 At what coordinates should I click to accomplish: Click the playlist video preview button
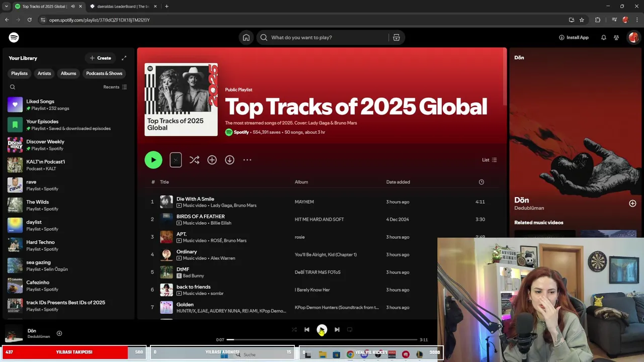tap(176, 160)
